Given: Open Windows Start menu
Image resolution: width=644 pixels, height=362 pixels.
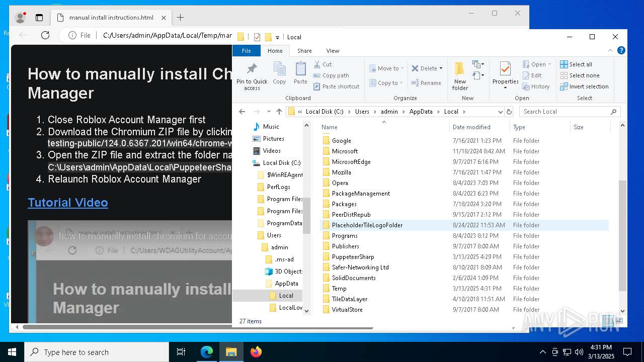Looking at the screenshot, I should coord(12,352).
